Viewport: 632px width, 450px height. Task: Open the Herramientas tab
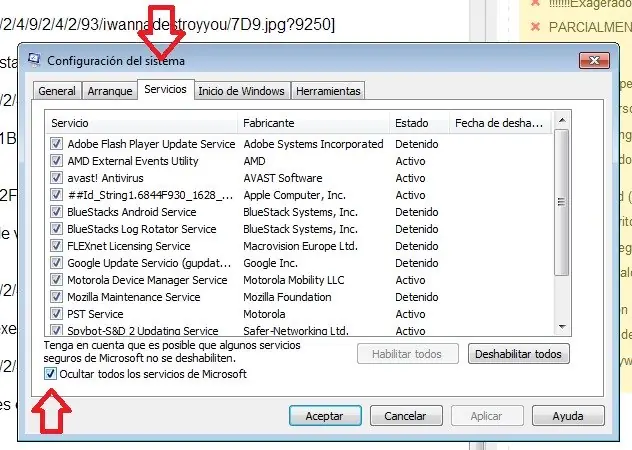pyautogui.click(x=328, y=91)
